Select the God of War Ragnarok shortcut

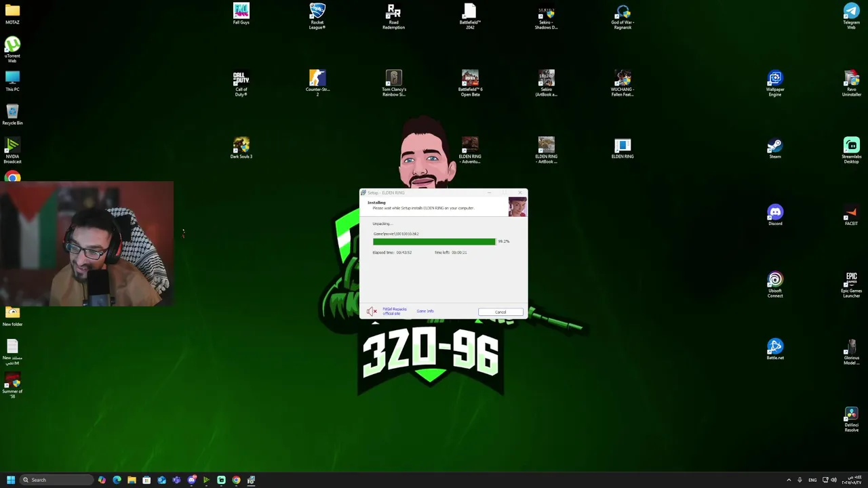point(623,16)
